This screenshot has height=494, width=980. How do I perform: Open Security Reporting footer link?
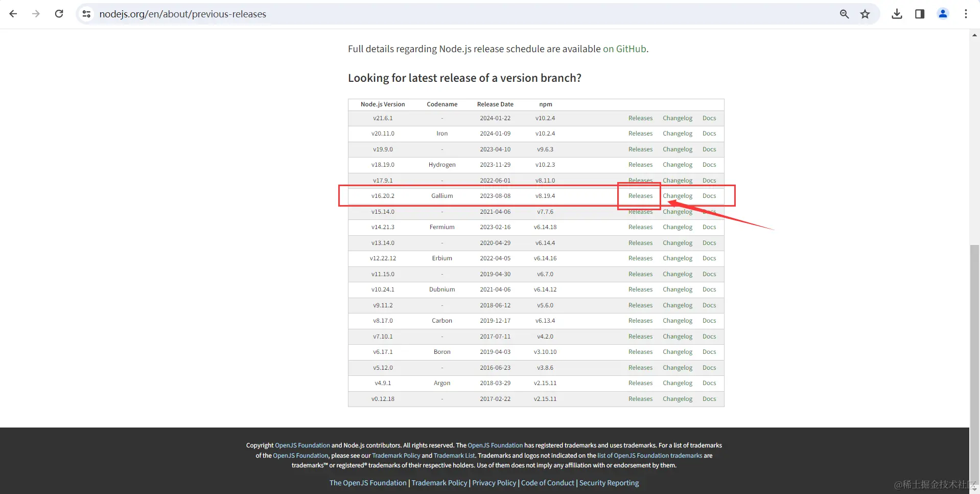[x=609, y=483]
